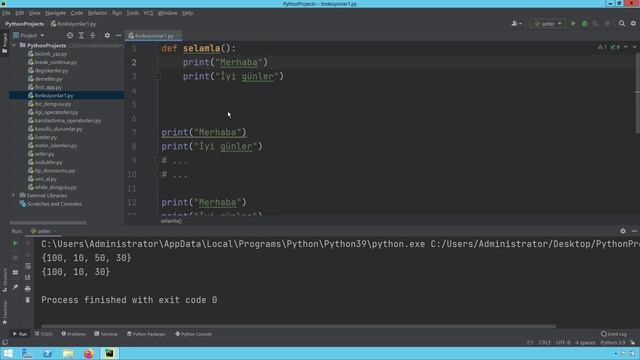Open Firefox from taskbar
640x360 pixels.
click(x=89, y=353)
